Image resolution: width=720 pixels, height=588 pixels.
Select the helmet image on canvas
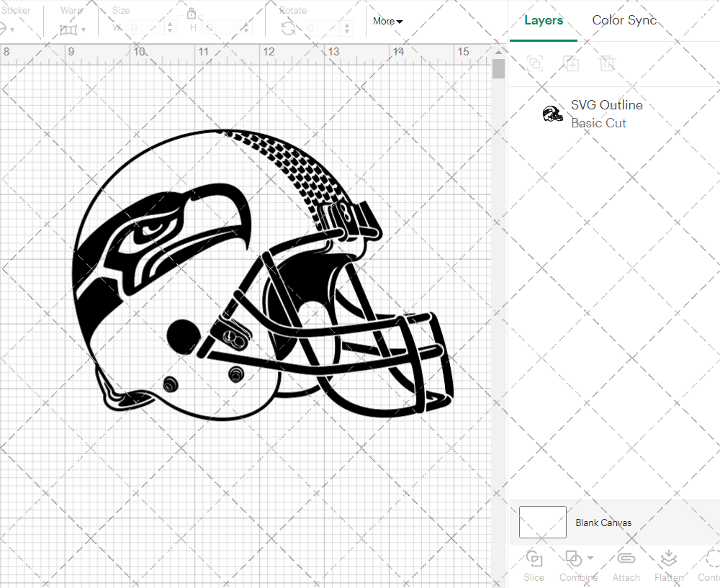(263, 276)
